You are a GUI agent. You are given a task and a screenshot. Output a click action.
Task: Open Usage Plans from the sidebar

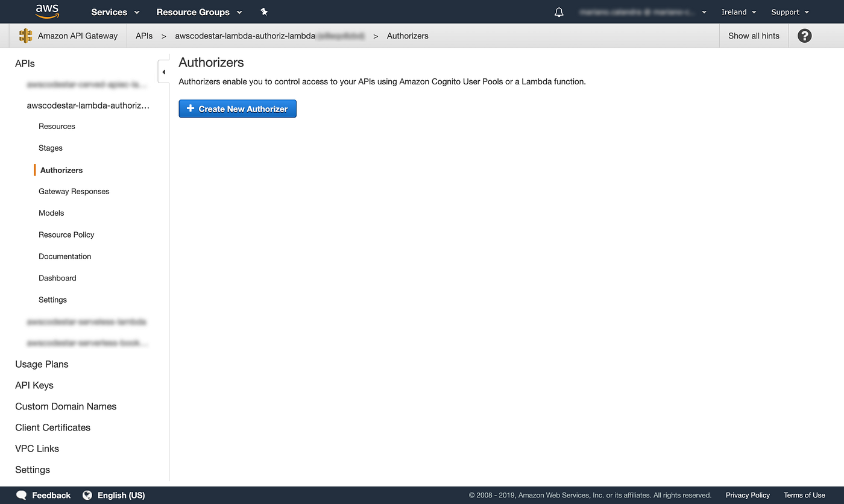(x=41, y=364)
